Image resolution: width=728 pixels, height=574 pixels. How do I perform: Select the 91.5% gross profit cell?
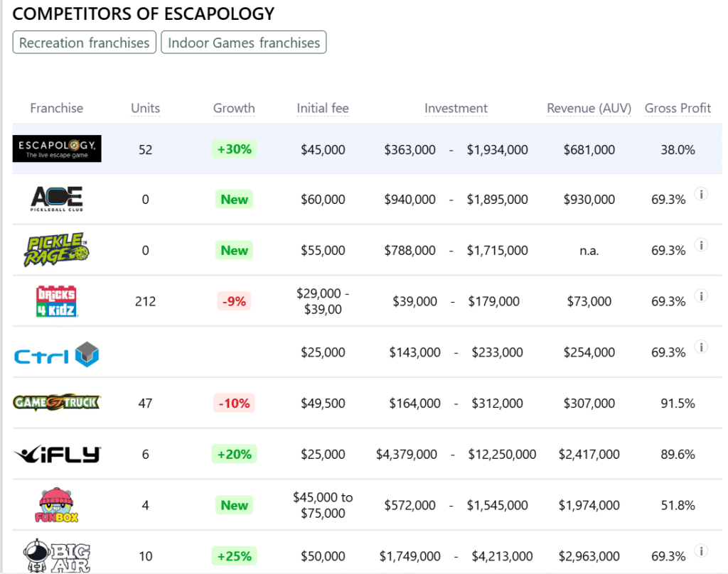(x=678, y=404)
